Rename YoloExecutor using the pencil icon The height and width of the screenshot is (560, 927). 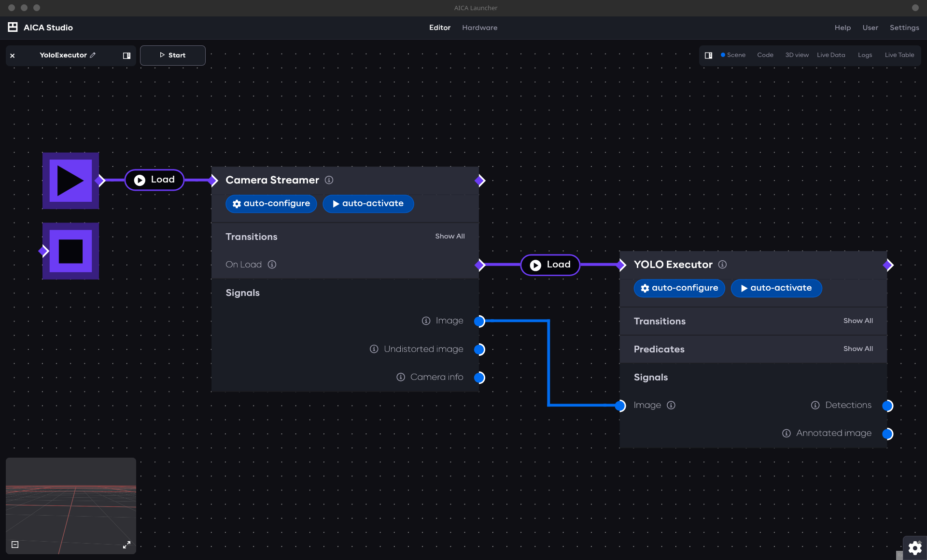pyautogui.click(x=94, y=55)
